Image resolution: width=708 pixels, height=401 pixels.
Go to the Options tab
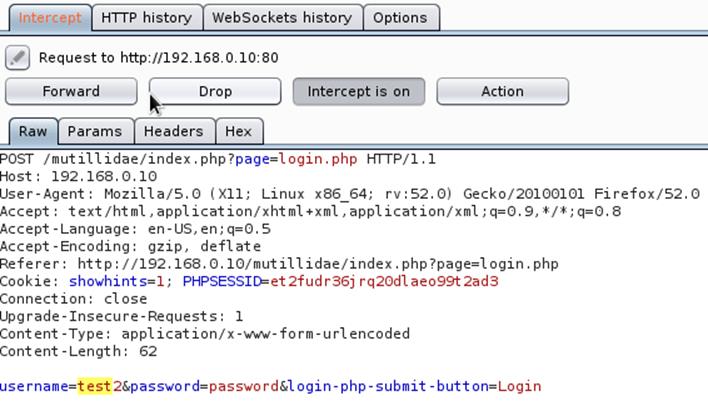399,17
